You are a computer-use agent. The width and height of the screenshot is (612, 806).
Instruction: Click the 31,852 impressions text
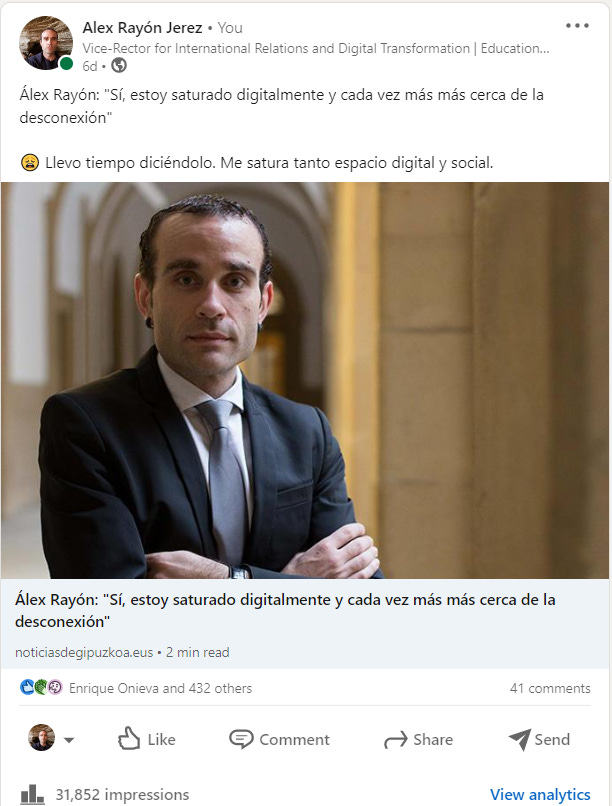[x=122, y=795]
